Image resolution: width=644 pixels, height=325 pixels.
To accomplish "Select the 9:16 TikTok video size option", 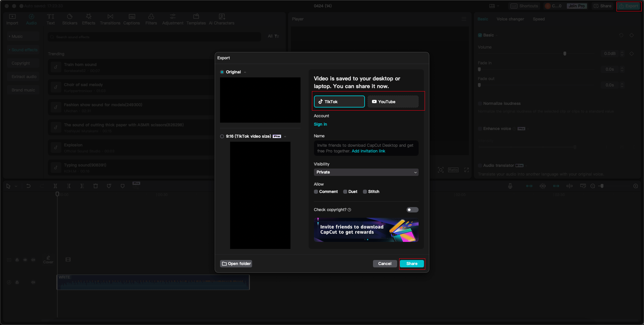I will coord(222,136).
